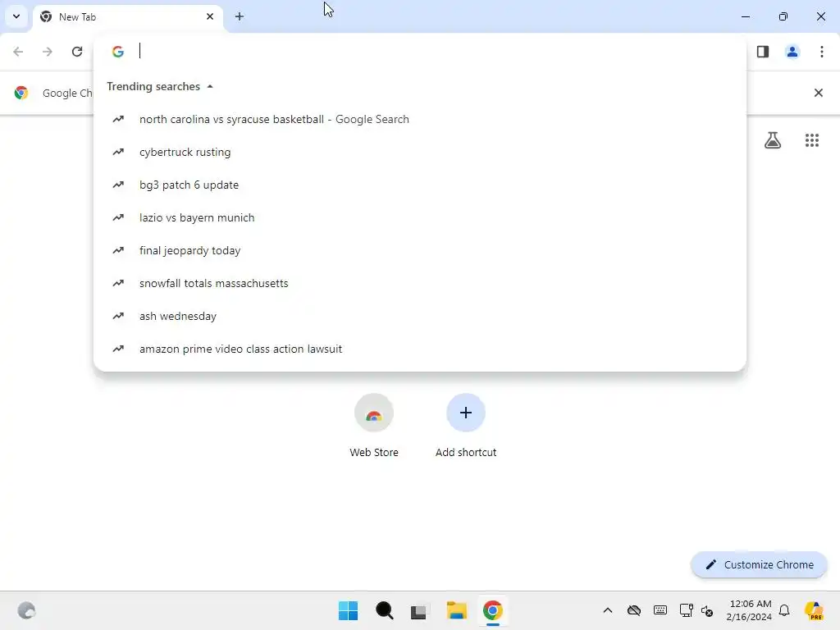840x630 pixels.
Task: Click the Add shortcut button
Action: (466, 426)
